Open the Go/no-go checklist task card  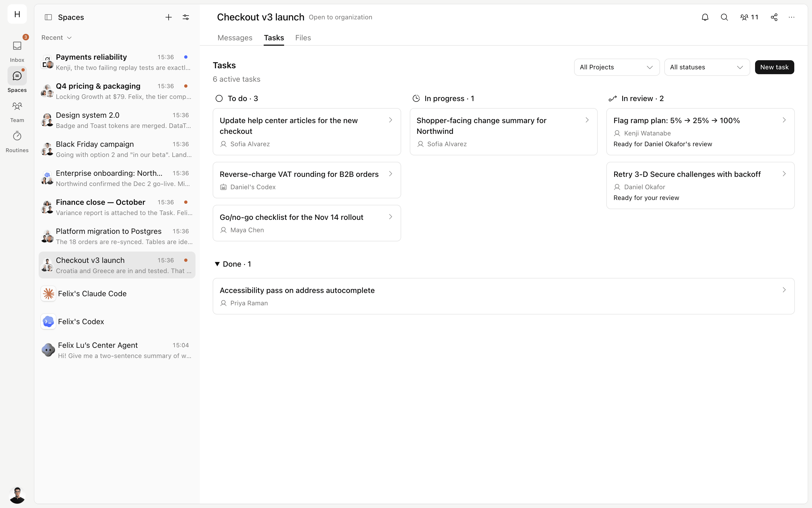pyautogui.click(x=307, y=223)
